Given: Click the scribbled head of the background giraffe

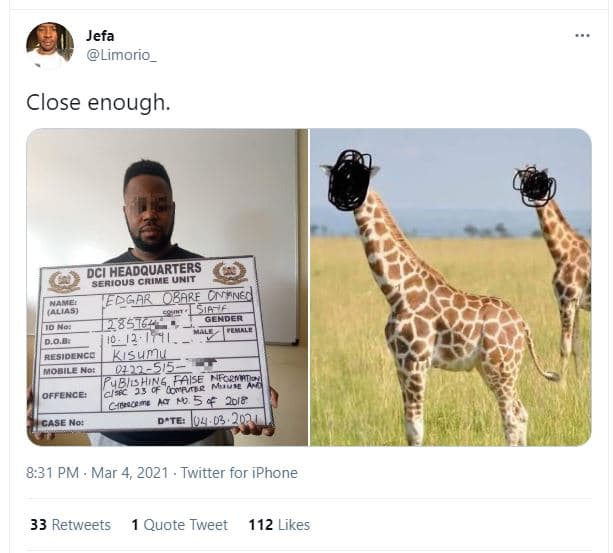Looking at the screenshot, I should tap(535, 186).
